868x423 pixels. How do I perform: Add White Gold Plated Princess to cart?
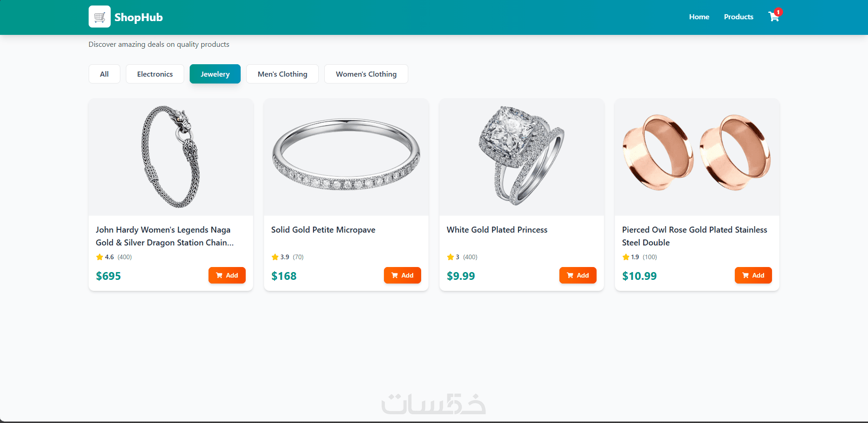click(578, 275)
